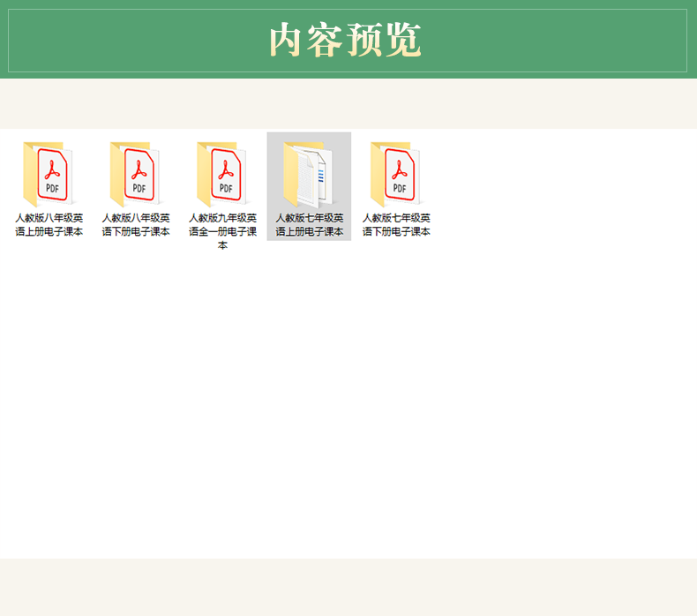Open the 人教版七年级英语下册电子课本 folder icon
The width and height of the screenshot is (697, 616).
(x=395, y=175)
